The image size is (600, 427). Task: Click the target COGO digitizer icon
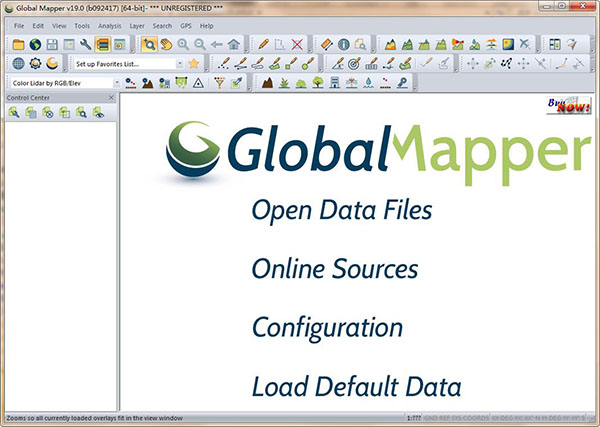[x=354, y=64]
